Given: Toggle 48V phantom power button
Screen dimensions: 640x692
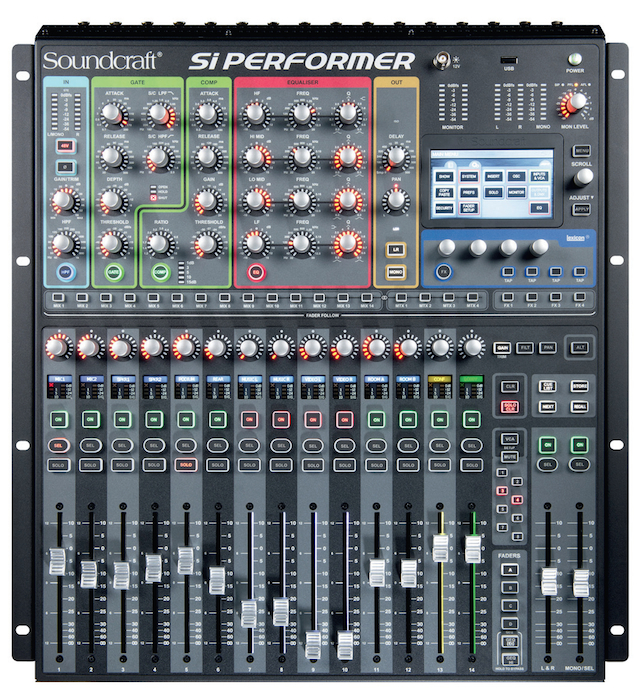Looking at the screenshot, I should pyautogui.click(x=65, y=146).
